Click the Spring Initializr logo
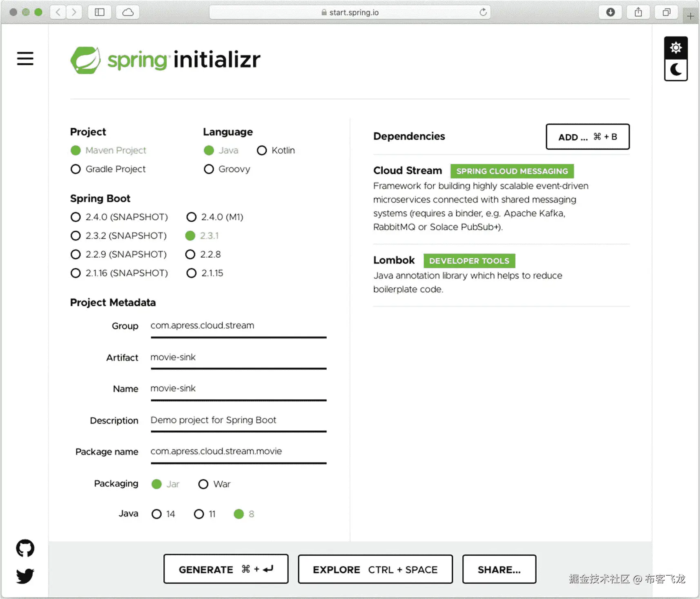Image resolution: width=700 pixels, height=599 pixels. (x=165, y=60)
